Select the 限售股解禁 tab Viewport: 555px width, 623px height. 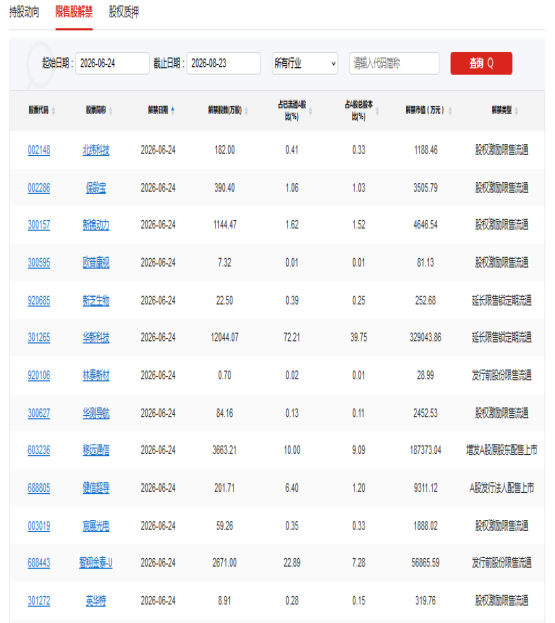pyautogui.click(x=74, y=12)
